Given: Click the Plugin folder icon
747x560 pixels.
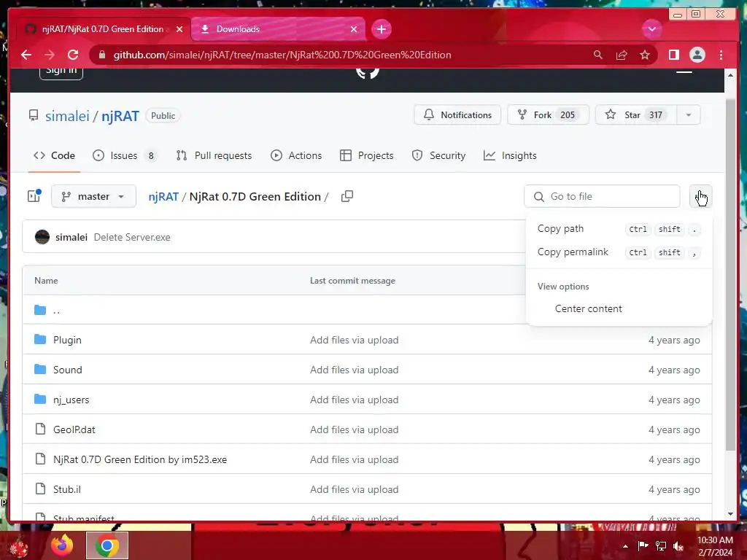Looking at the screenshot, I should click(41, 340).
